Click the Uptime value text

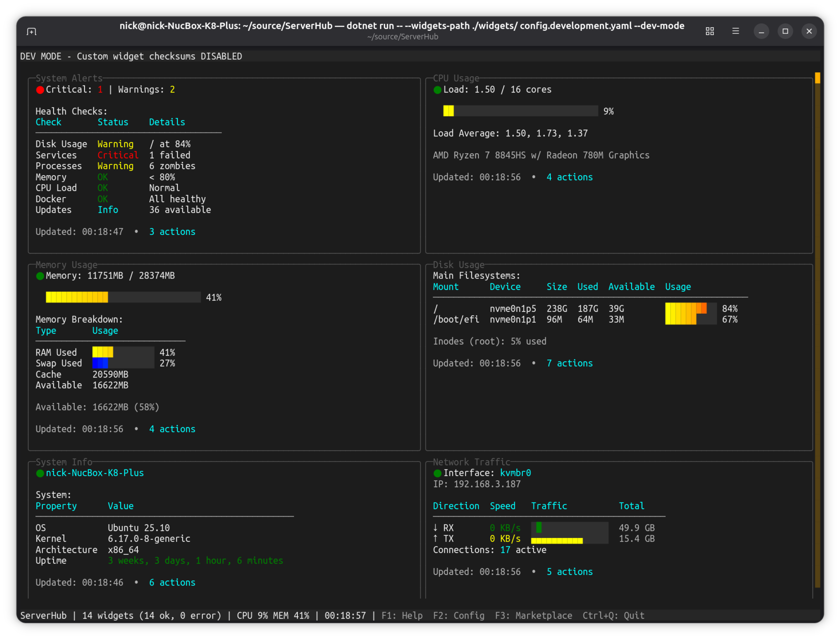195,561
